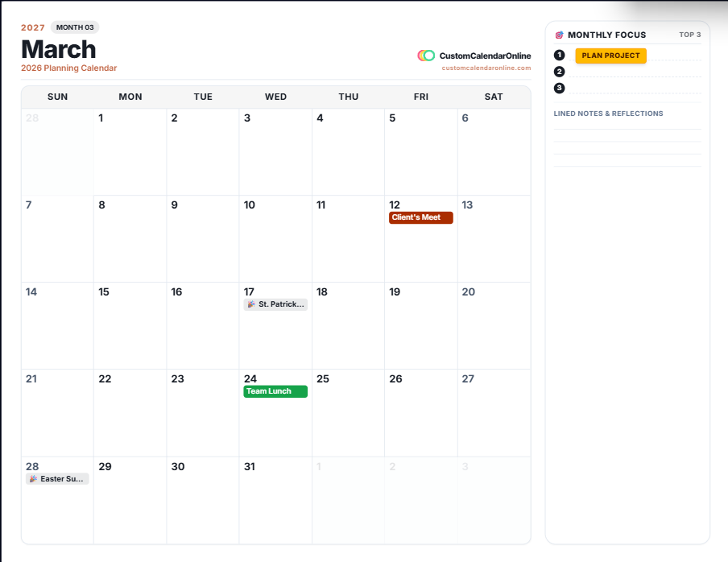Viewport: 728px width, 562px height.
Task: Click the SUN column header
Action: [57, 97]
